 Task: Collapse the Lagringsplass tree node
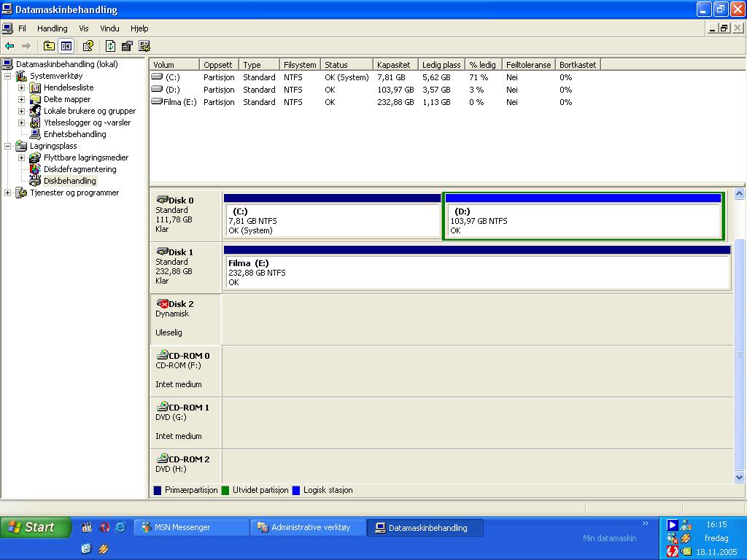point(8,146)
